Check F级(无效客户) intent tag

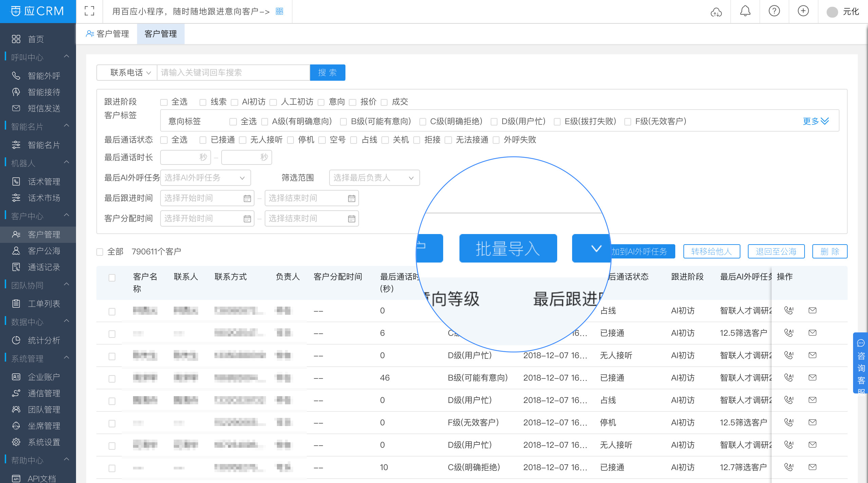pyautogui.click(x=628, y=121)
